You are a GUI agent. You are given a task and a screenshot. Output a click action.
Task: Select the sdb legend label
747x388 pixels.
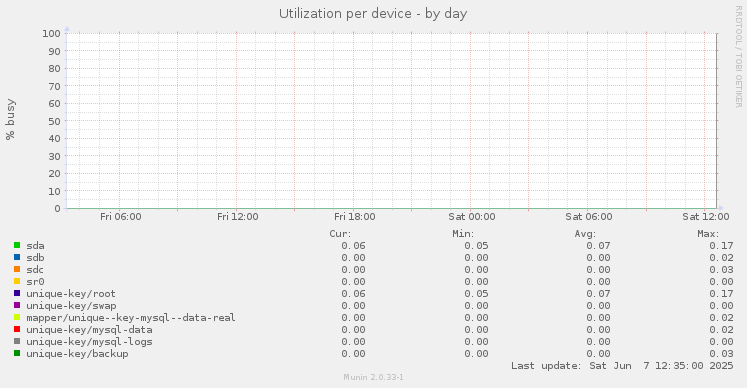pos(35,258)
